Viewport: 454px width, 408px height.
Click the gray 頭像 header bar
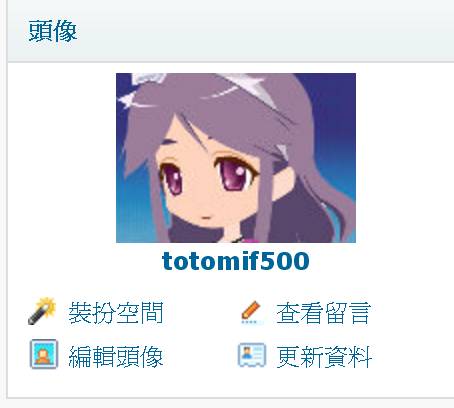pos(231,31)
